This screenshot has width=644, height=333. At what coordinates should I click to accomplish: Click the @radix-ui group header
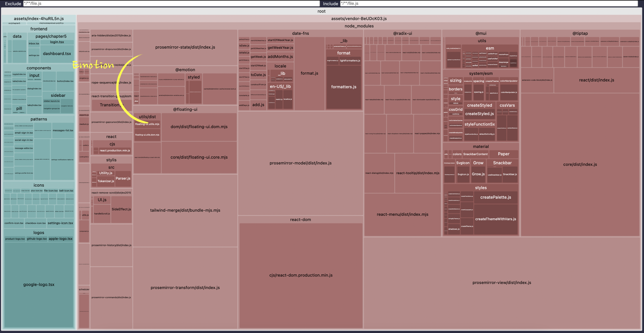(x=402, y=34)
